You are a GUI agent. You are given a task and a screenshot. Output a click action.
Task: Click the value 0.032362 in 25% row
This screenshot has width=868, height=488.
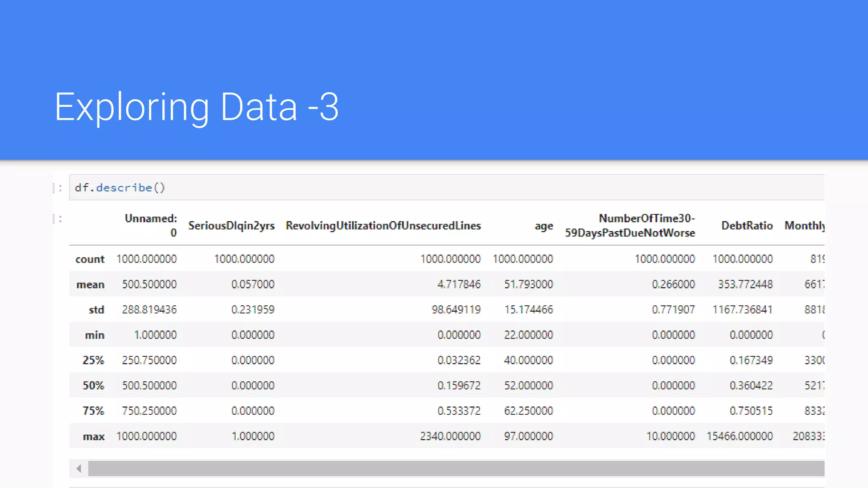(x=459, y=360)
